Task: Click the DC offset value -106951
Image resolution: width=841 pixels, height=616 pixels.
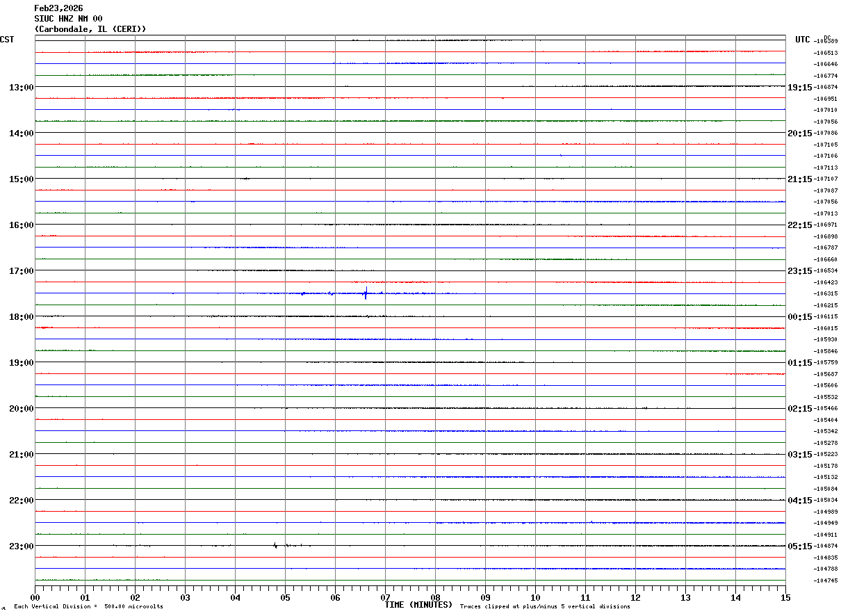Action: pos(825,99)
